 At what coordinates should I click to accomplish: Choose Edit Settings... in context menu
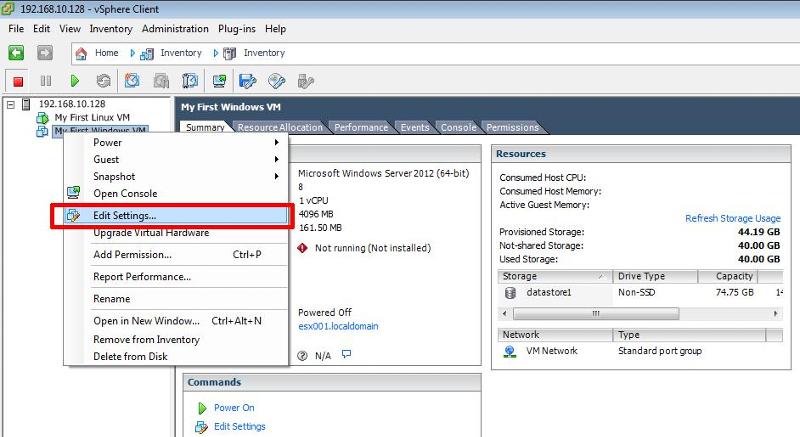point(176,215)
